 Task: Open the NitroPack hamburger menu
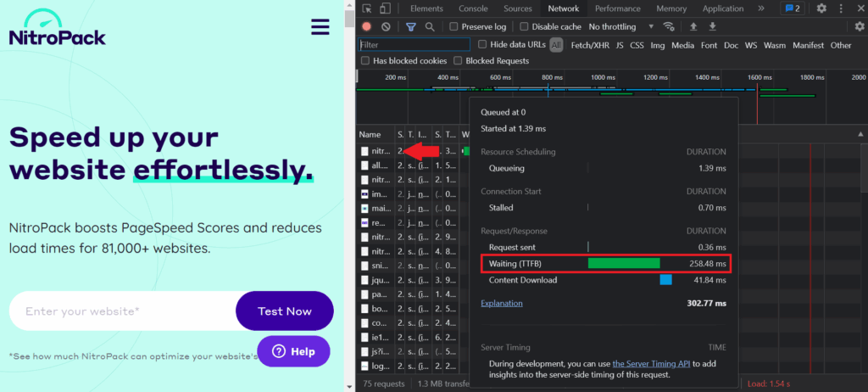coord(320,27)
